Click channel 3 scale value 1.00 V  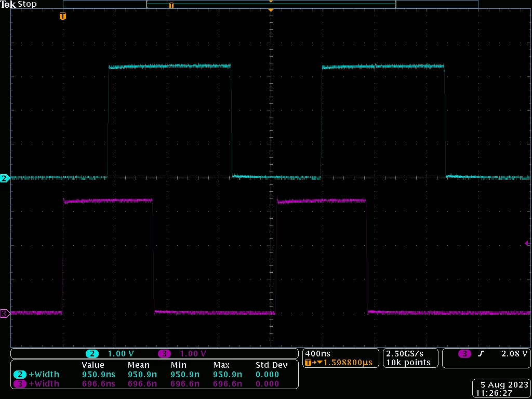(x=193, y=354)
